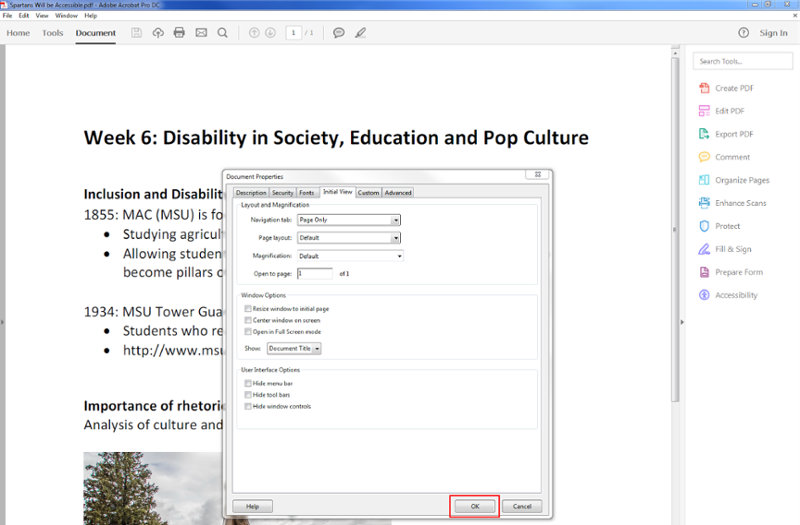Open the Page layout dropdown
The height and width of the screenshot is (525, 800).
point(349,238)
